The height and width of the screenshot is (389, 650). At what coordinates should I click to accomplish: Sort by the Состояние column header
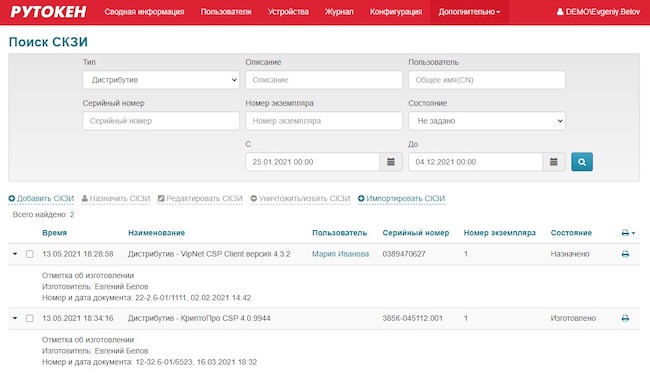571,233
